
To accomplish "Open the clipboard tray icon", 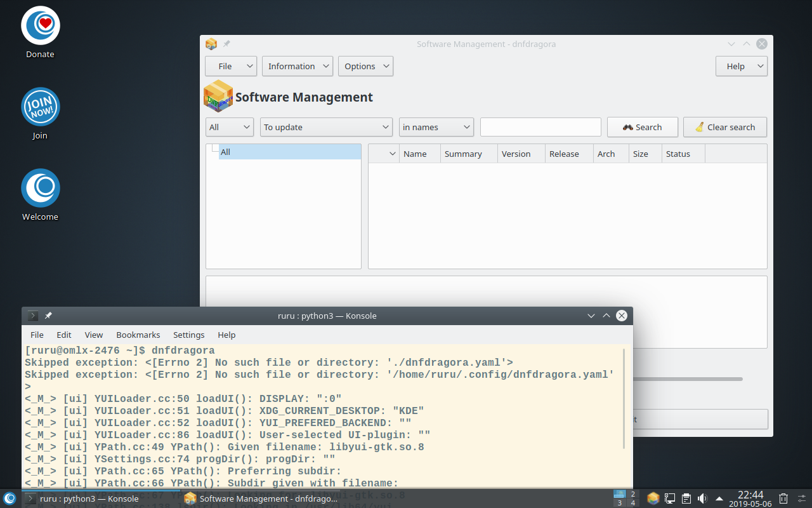I will point(686,498).
